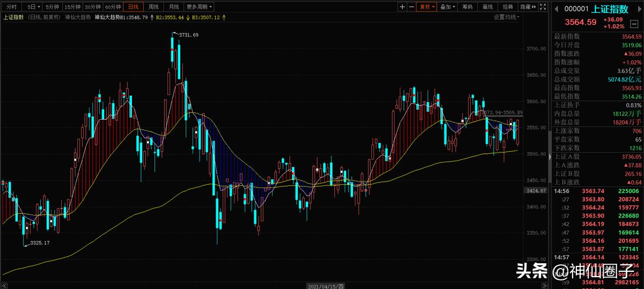Click the 下跌家数 value 1216
The width and height of the screenshot is (644, 289).
[x=635, y=148]
